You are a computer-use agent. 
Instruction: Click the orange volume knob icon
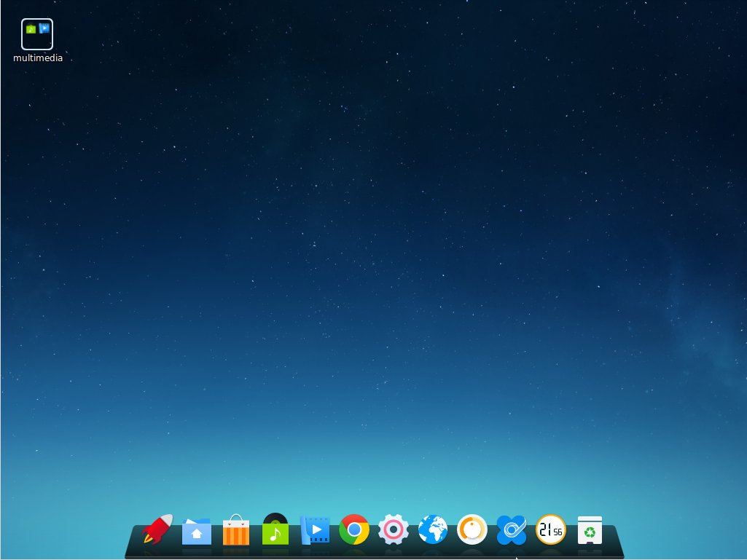click(472, 529)
